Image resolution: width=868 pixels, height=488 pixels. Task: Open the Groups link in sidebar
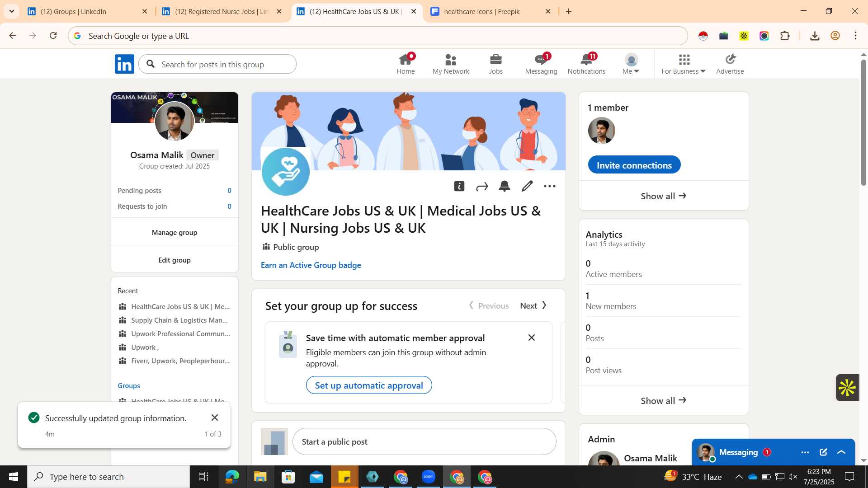(x=129, y=385)
